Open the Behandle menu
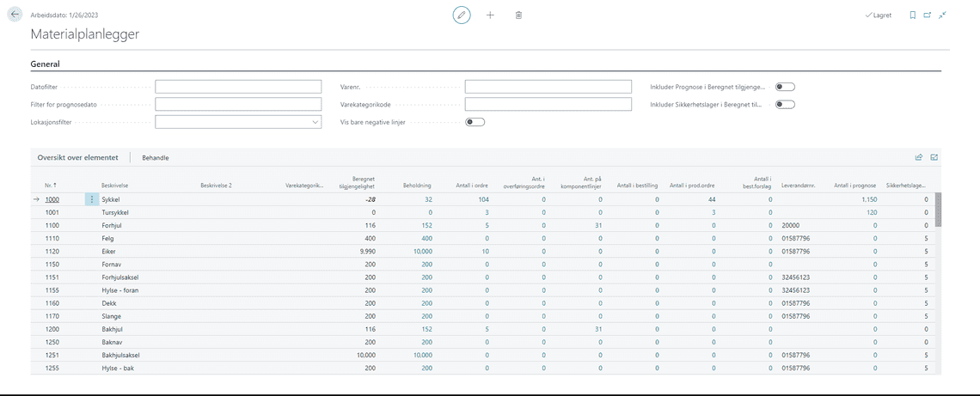Image resolution: width=980 pixels, height=396 pixels. tap(156, 158)
